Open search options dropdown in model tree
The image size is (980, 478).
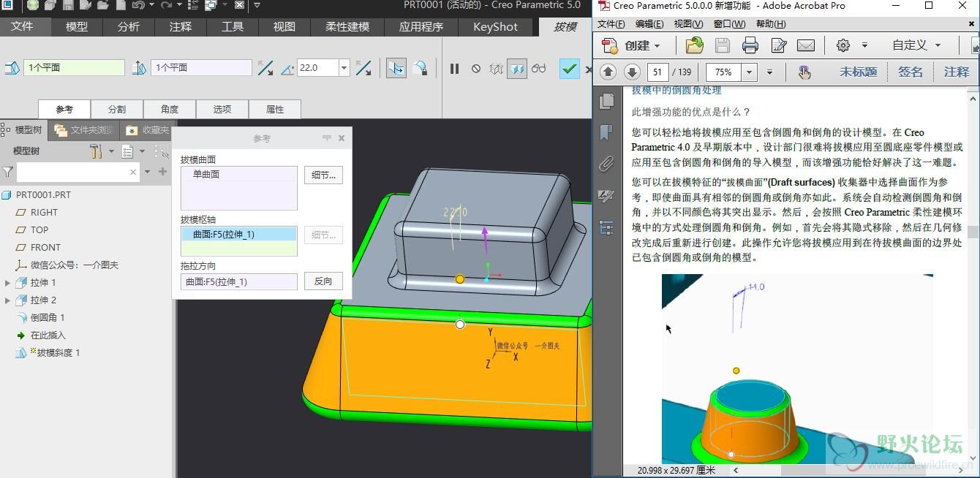[147, 172]
